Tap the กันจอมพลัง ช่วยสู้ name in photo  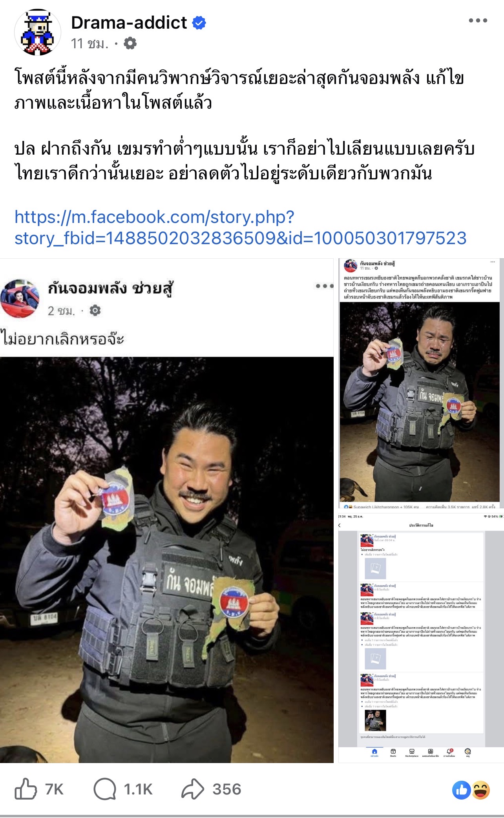(x=111, y=288)
